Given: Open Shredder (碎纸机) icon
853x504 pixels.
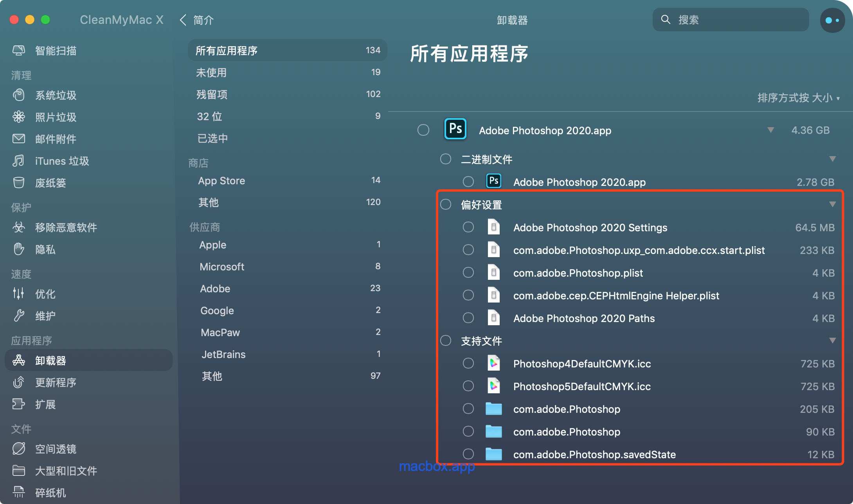Looking at the screenshot, I should tap(19, 492).
